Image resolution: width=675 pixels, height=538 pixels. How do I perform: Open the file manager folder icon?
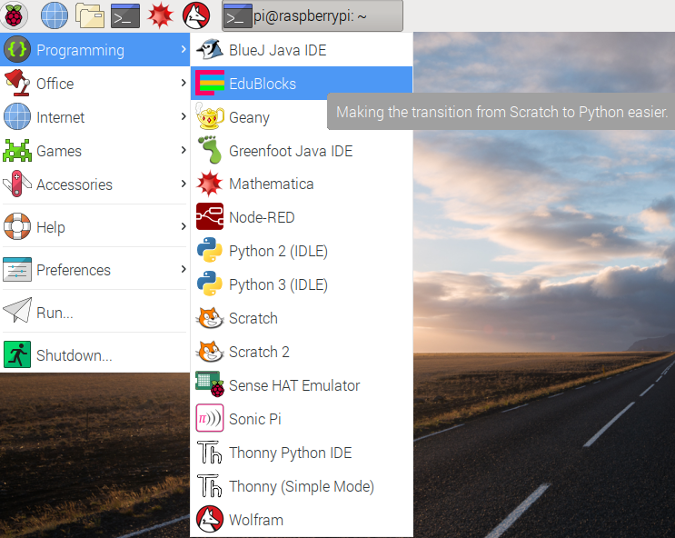click(90, 16)
